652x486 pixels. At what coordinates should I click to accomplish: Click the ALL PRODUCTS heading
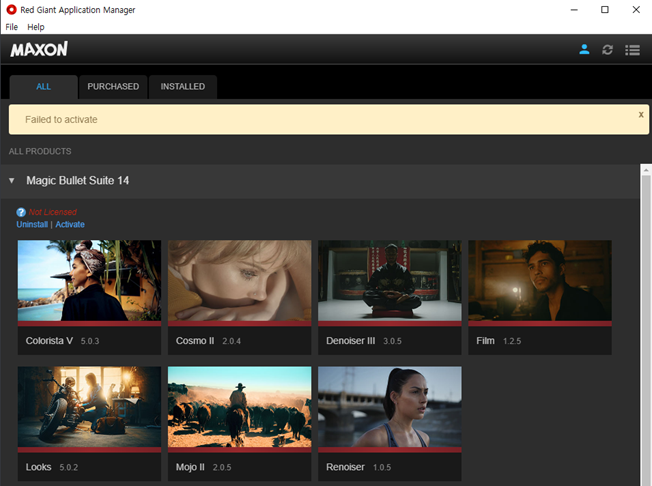[40, 151]
